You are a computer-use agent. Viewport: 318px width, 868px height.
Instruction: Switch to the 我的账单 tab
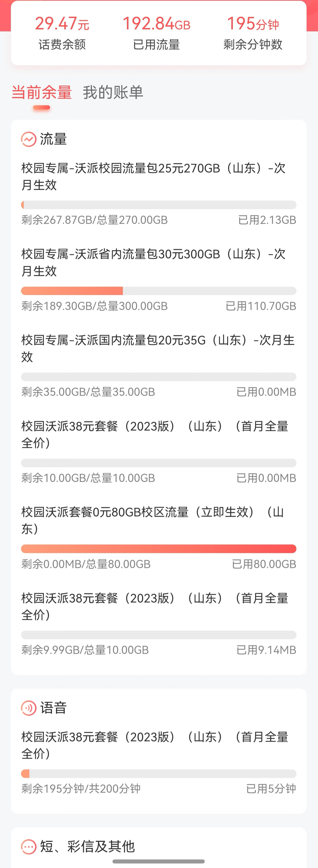[113, 92]
